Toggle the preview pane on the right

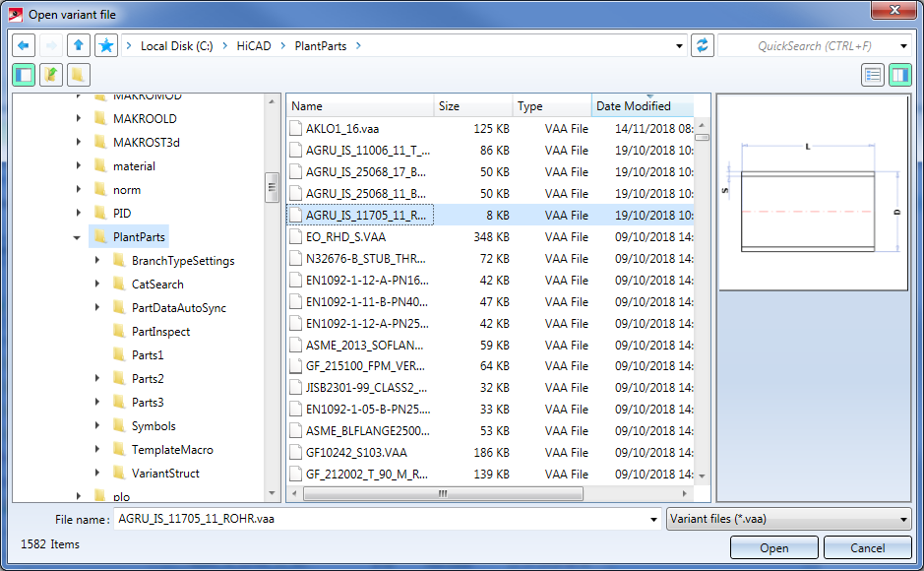899,75
